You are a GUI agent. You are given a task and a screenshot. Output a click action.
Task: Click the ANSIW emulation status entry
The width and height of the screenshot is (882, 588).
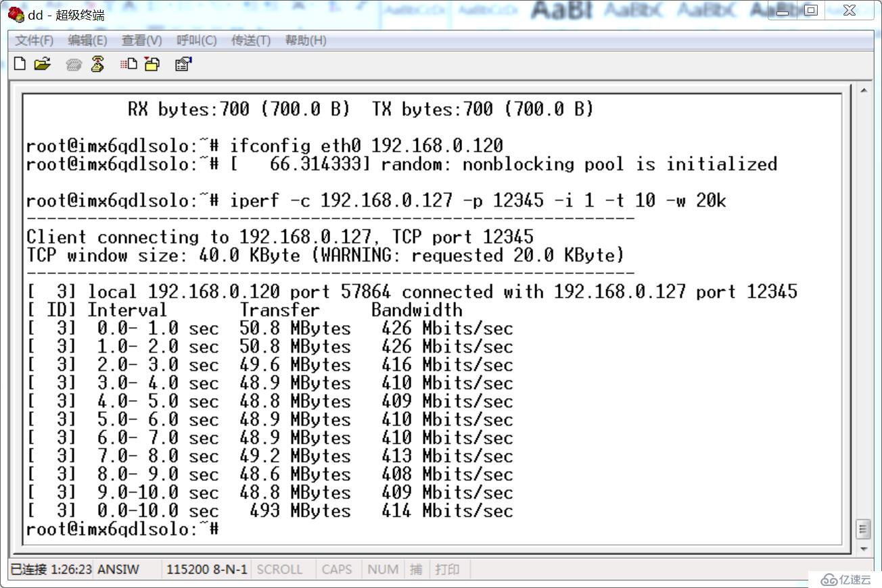[118, 569]
